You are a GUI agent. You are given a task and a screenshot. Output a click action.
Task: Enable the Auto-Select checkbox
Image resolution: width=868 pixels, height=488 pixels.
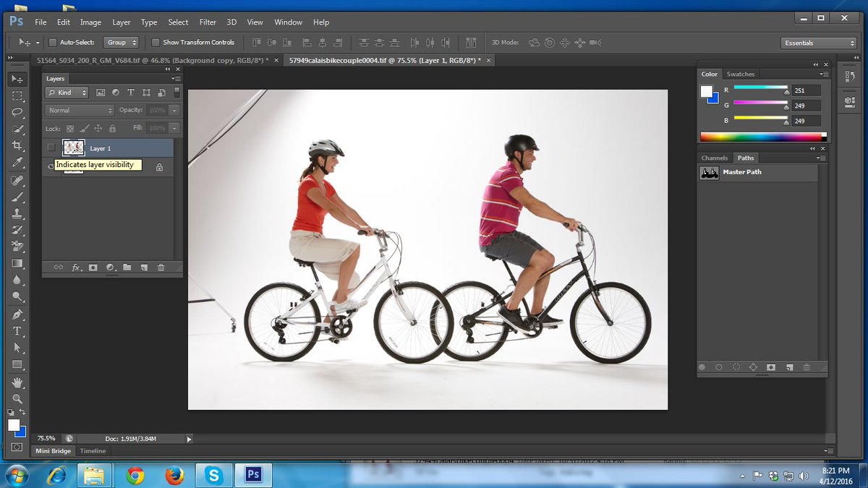pos(52,43)
